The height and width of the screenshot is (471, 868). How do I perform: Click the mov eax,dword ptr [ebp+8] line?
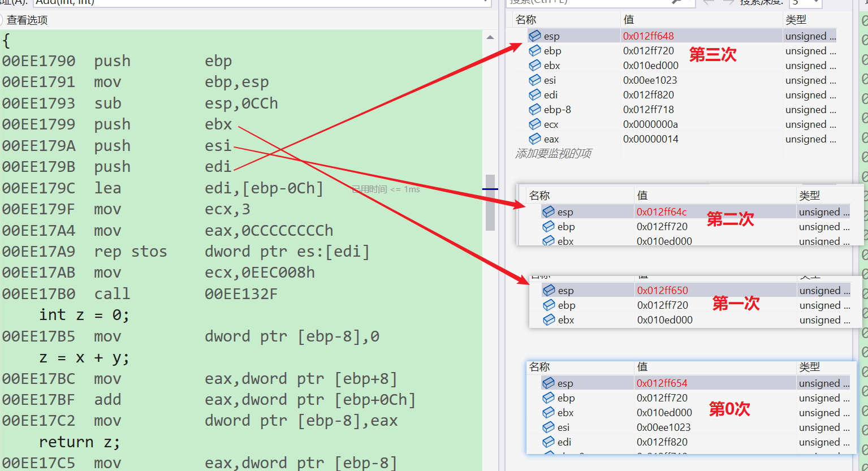200,379
